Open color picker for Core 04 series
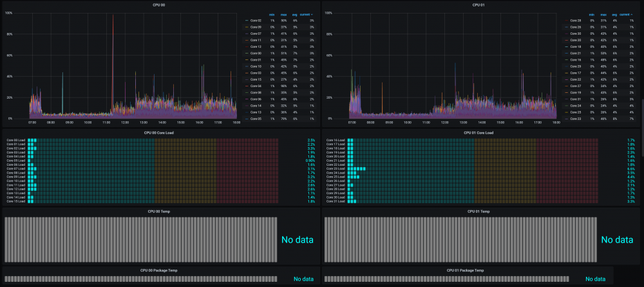 click(247, 86)
